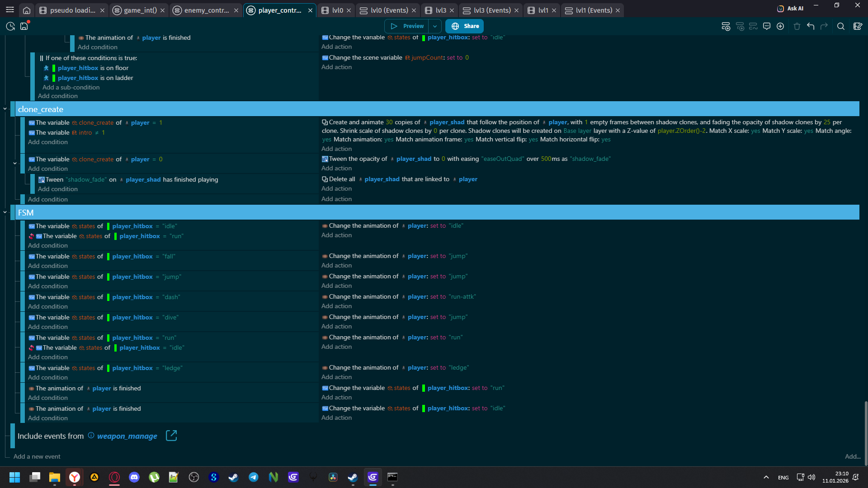Collapse the clone_create event group
Image resolution: width=868 pixels, height=488 pixels.
[5, 109]
